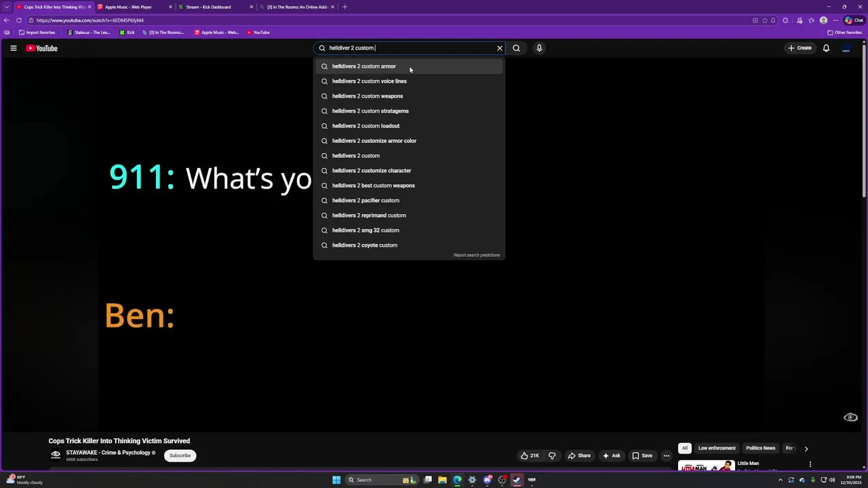Open Little Man video options menu
This screenshot has height=488, width=868.
click(810, 464)
